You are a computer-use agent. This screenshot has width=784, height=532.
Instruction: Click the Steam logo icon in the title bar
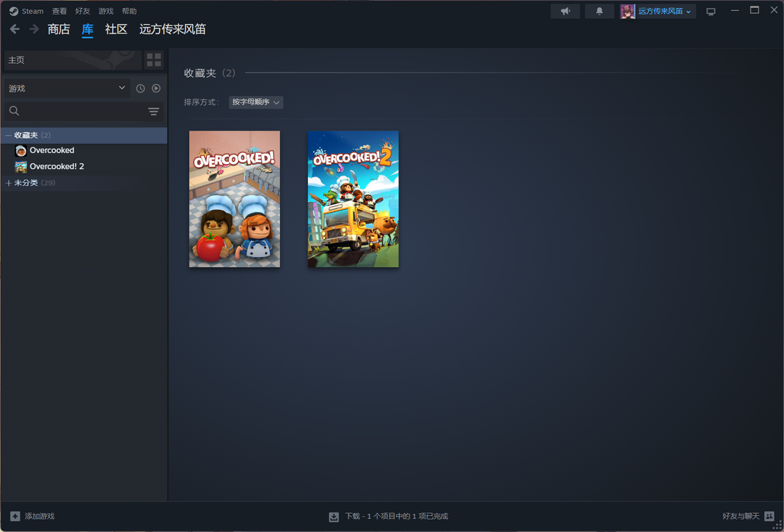(14, 11)
